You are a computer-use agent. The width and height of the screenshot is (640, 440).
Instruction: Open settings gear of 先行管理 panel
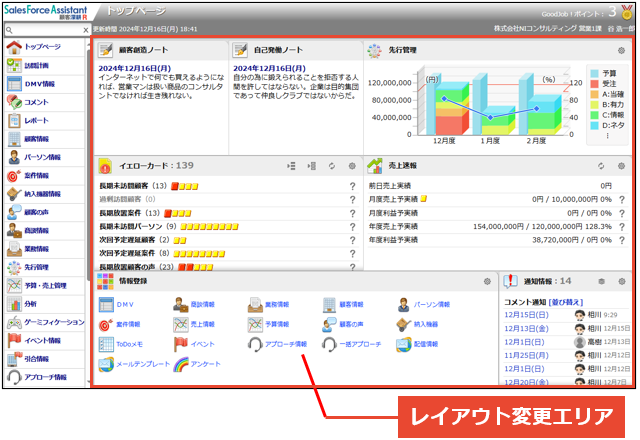621,50
